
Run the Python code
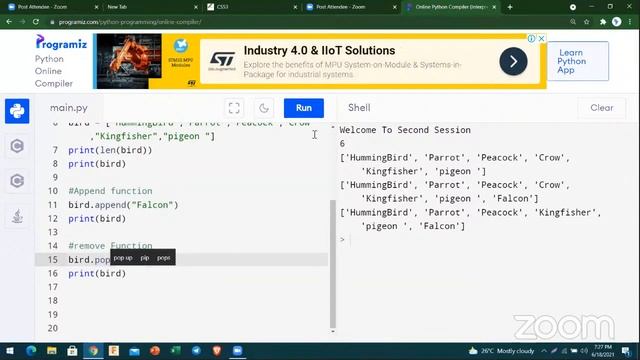(304, 108)
